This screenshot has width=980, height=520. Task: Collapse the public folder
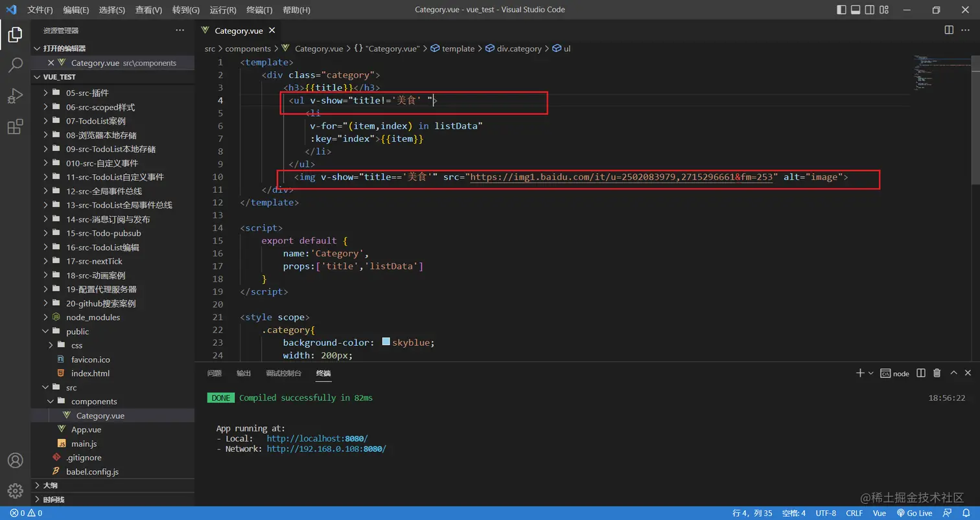113,332
